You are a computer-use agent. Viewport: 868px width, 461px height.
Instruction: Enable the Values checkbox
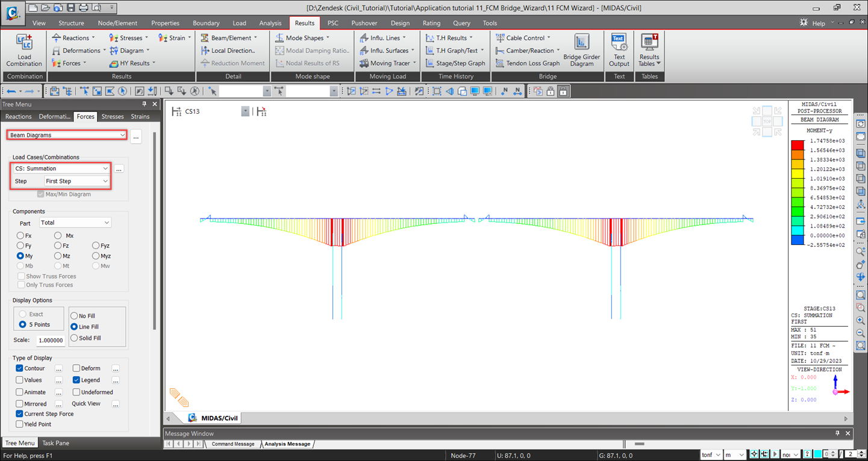(20, 380)
